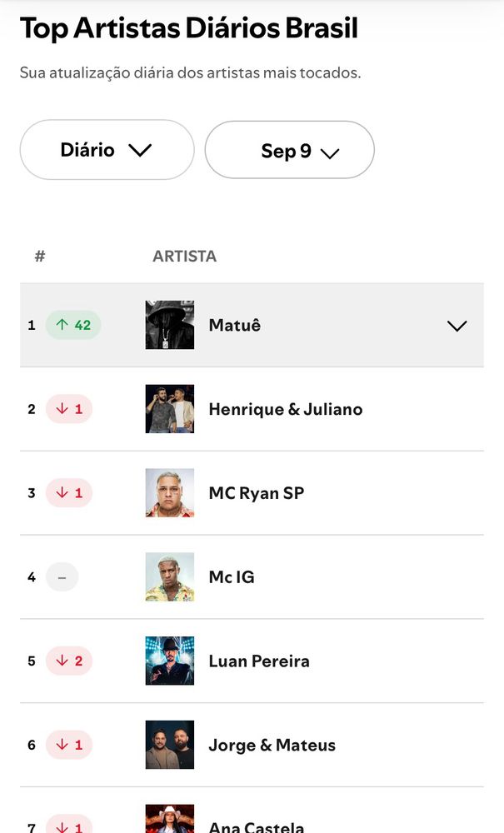Image resolution: width=504 pixels, height=833 pixels.
Task: Open Jorge & Mateus artist image
Action: (170, 745)
